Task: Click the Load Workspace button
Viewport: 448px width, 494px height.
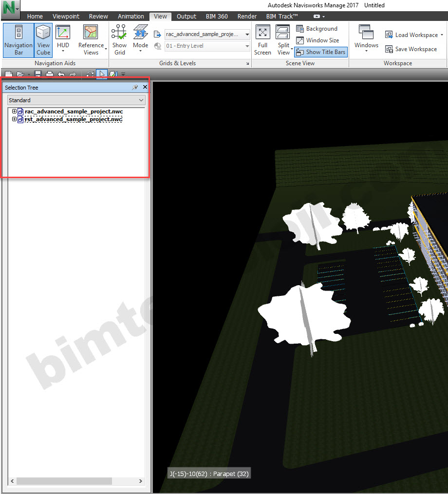Action: tap(414, 35)
